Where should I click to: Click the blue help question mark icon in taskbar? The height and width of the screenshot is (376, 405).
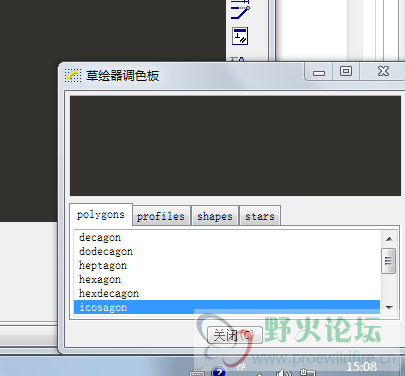[x=219, y=371]
